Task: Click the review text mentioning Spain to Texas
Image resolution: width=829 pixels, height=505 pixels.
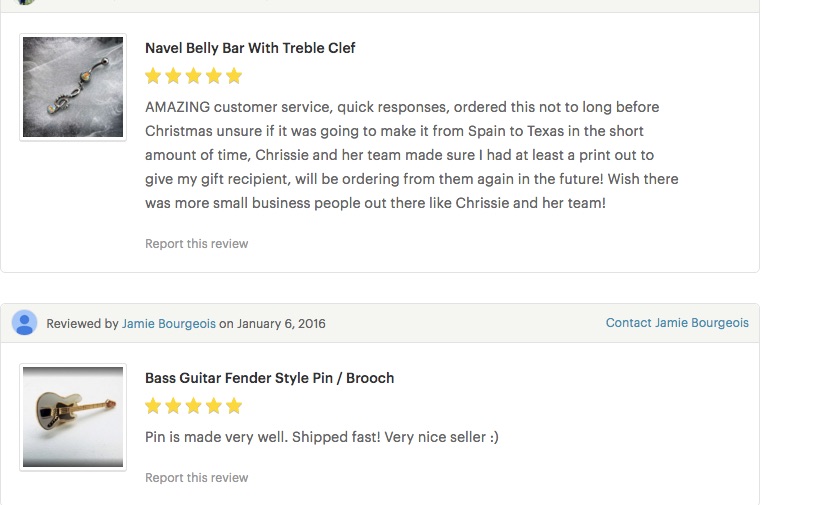Action: click(x=411, y=155)
